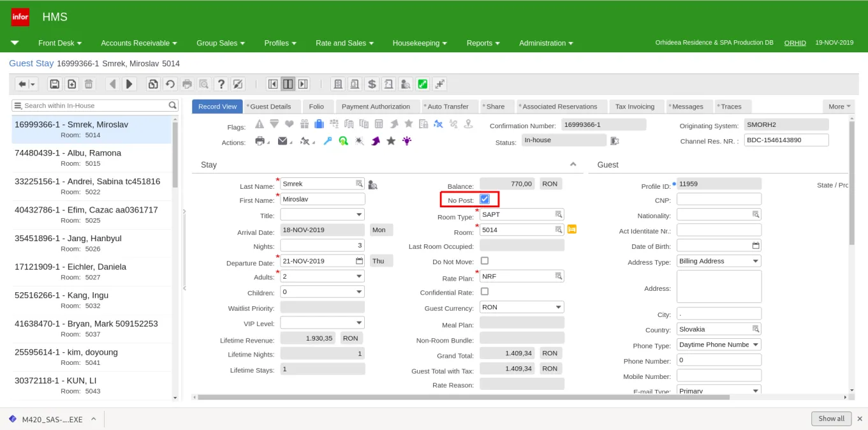The height and width of the screenshot is (430, 868).
Task: Click the ORHID link
Action: (795, 43)
